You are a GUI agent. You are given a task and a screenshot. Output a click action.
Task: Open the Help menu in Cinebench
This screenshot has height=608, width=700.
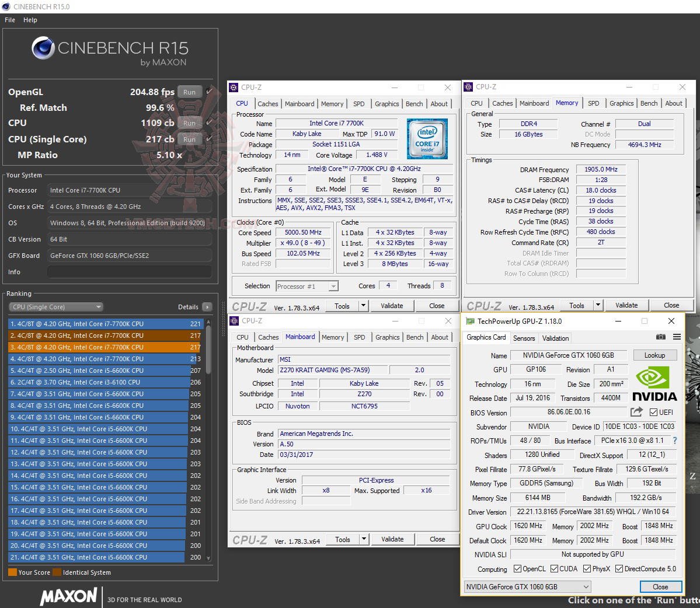[30, 19]
